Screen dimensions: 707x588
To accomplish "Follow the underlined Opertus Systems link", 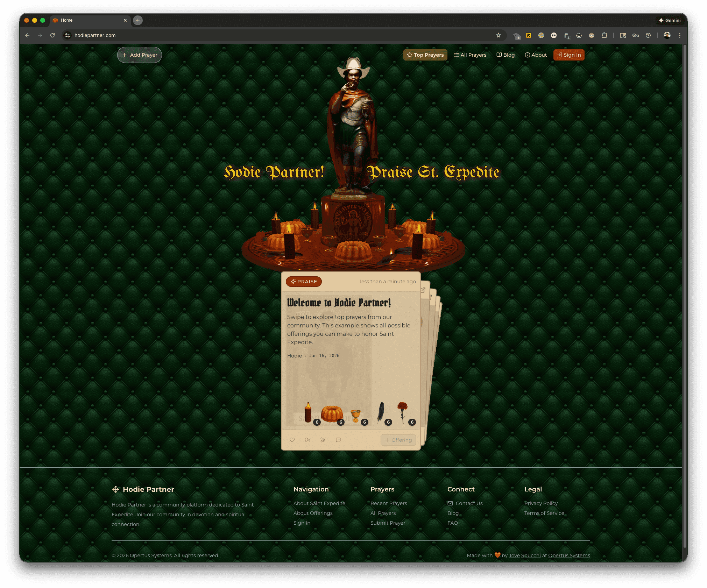I will point(569,555).
